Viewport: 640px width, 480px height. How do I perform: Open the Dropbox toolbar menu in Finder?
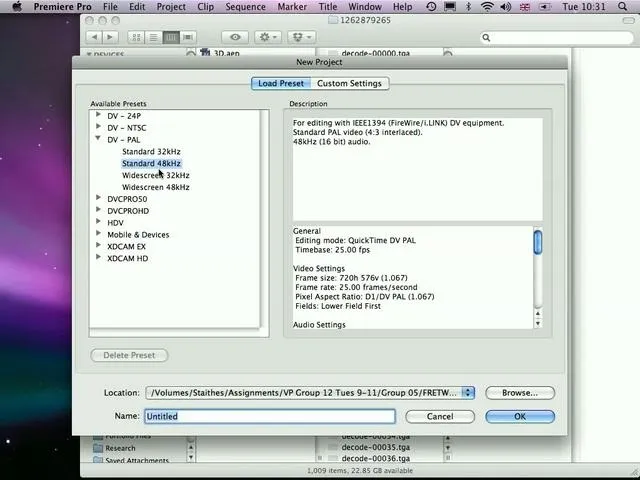(x=301, y=38)
